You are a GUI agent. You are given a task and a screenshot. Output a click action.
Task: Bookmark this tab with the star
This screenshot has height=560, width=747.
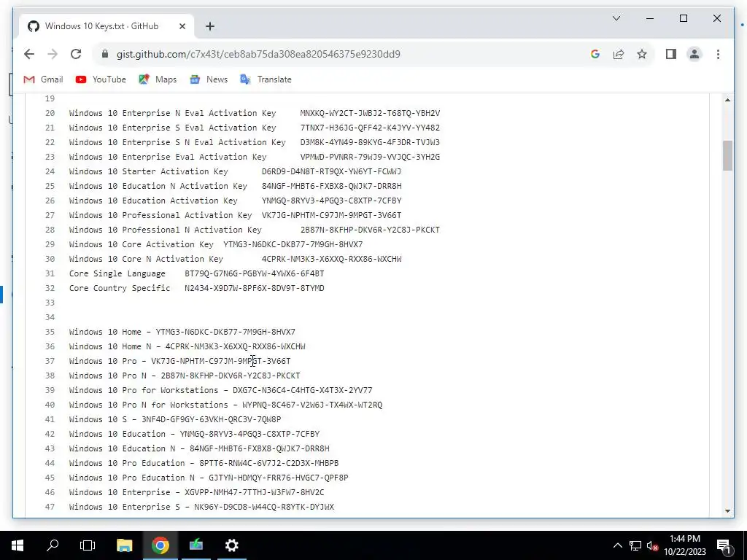pyautogui.click(x=642, y=54)
